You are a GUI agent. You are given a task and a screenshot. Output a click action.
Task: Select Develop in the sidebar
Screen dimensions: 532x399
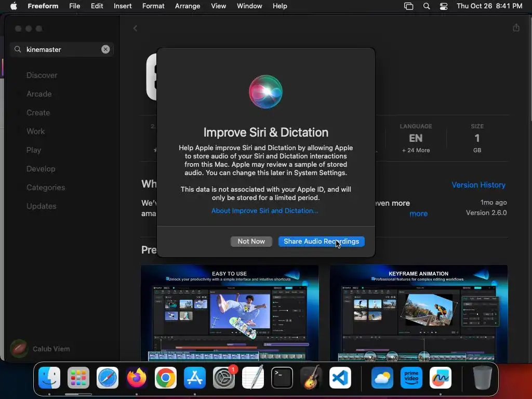pyautogui.click(x=41, y=169)
